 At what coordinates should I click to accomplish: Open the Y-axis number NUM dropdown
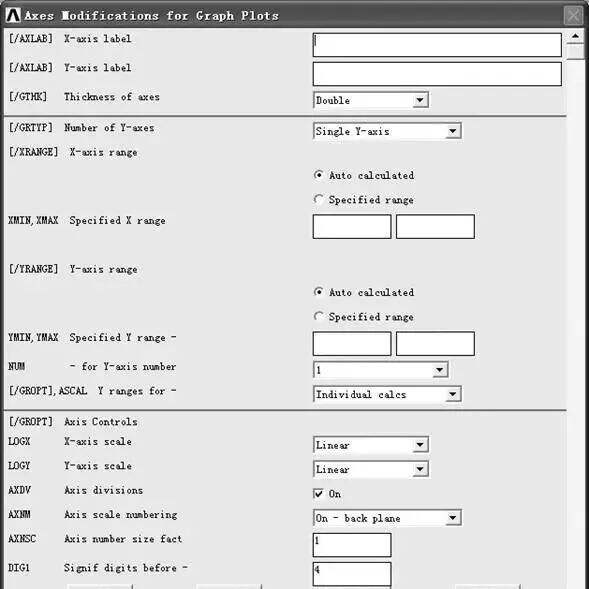pyautogui.click(x=380, y=370)
